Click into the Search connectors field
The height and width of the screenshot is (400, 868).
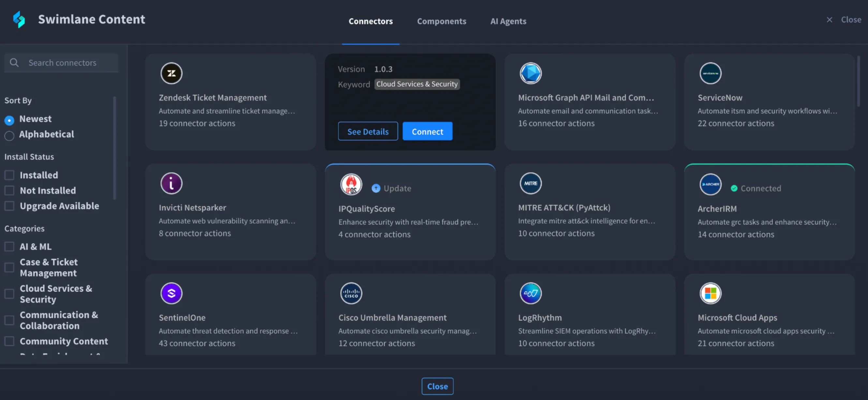(61, 63)
